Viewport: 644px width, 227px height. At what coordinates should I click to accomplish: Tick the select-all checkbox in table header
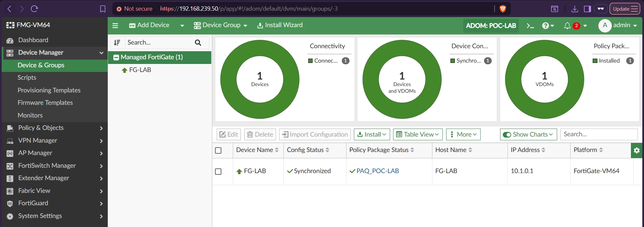coord(218,150)
